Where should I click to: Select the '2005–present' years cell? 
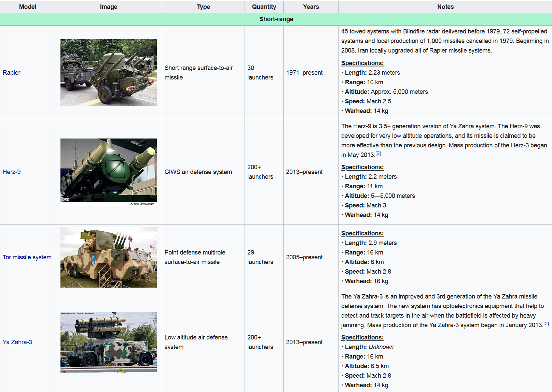(x=311, y=257)
